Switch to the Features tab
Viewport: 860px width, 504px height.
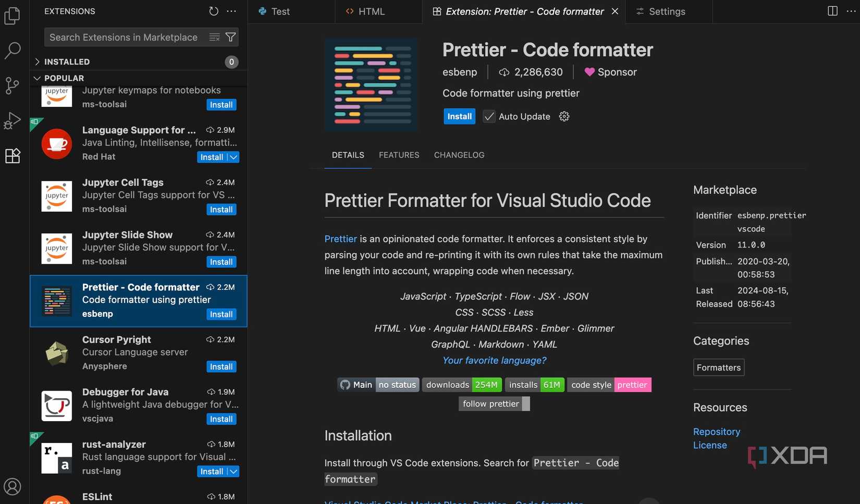[399, 155]
